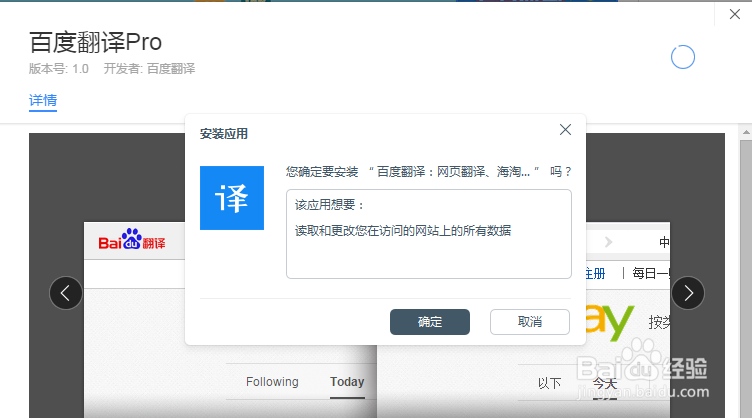Close the 百度翻译Pro extension detail page
Image resolution: width=752 pixels, height=418 pixels.
(735, 14)
